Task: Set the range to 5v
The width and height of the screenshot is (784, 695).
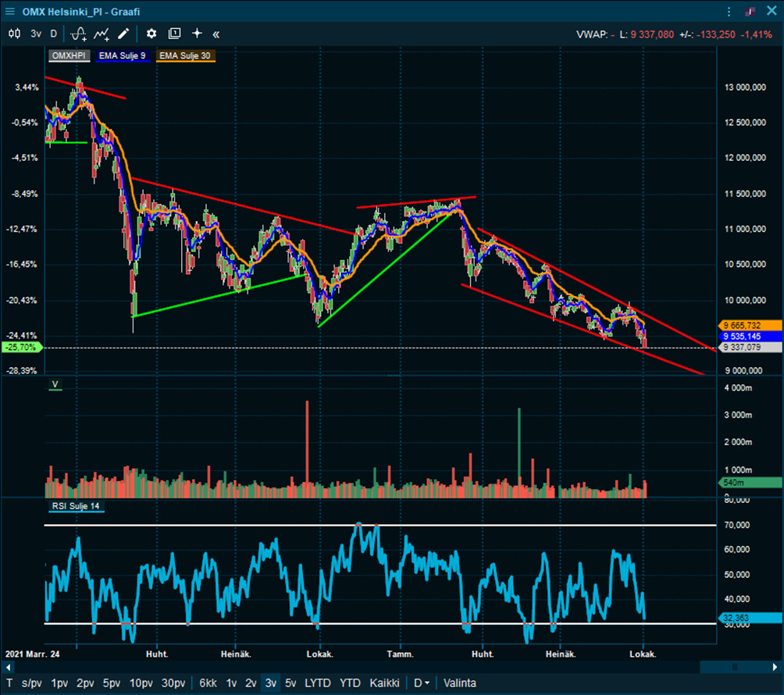Action: [290, 683]
